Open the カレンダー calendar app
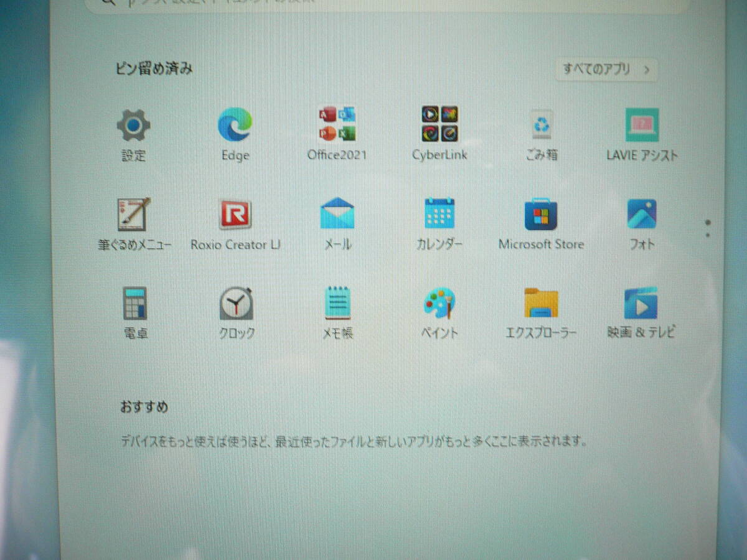747x560 pixels. point(439,224)
